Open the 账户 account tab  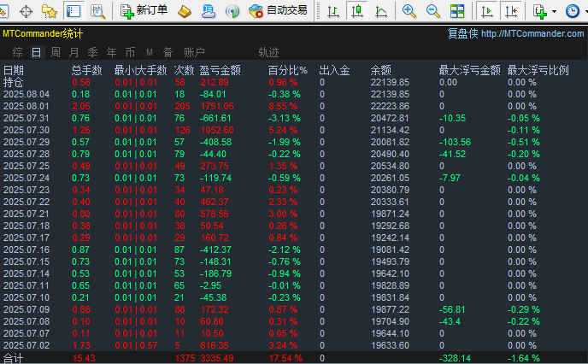pyautogui.click(x=194, y=52)
